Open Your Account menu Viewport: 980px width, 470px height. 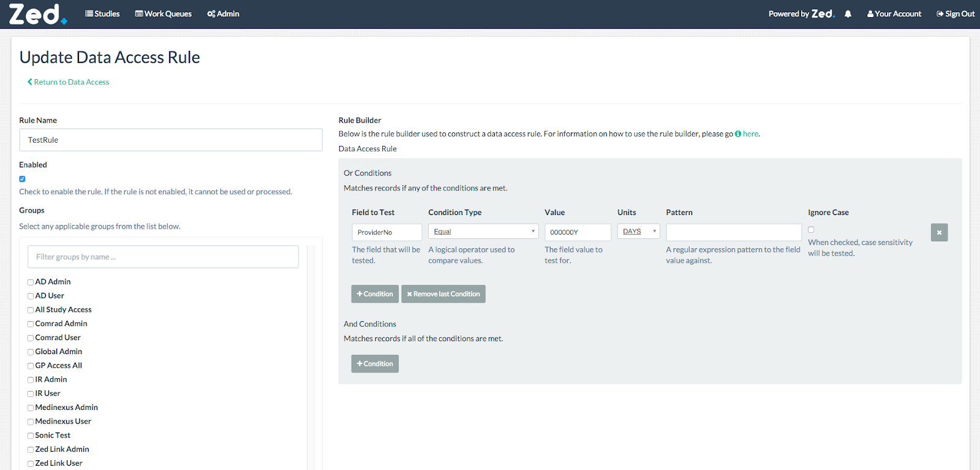[894, 13]
